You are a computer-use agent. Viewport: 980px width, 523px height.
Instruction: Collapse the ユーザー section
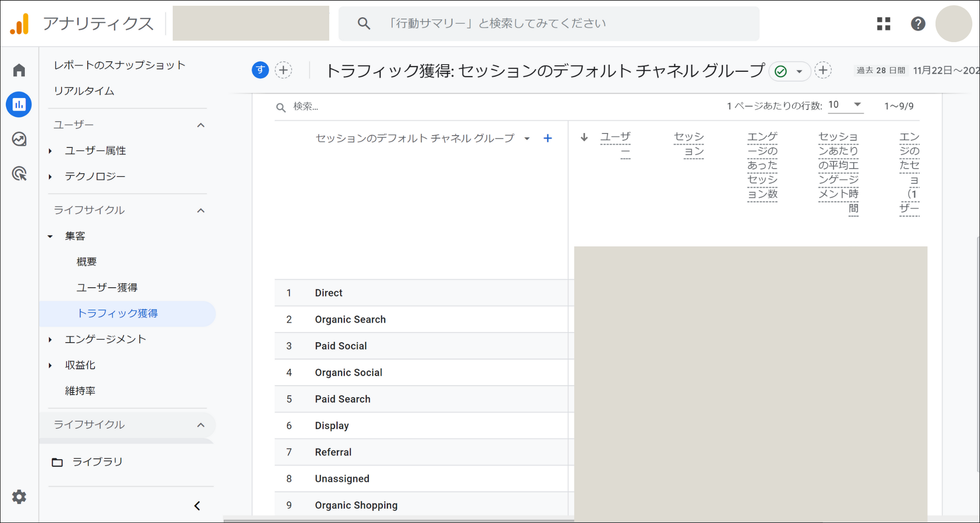(x=201, y=125)
